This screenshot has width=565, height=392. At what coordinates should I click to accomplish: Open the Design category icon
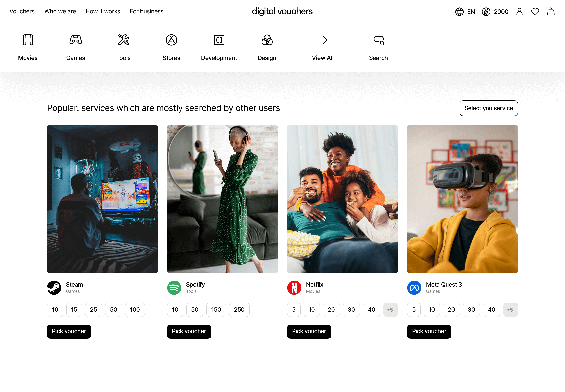pyautogui.click(x=267, y=47)
